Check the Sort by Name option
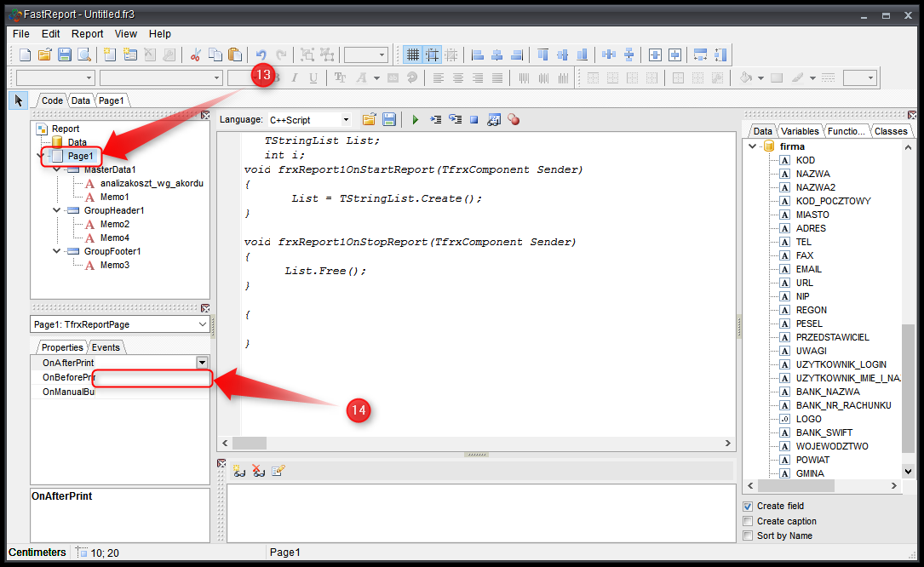Screen dimensions: 924x567 pyautogui.click(x=748, y=535)
